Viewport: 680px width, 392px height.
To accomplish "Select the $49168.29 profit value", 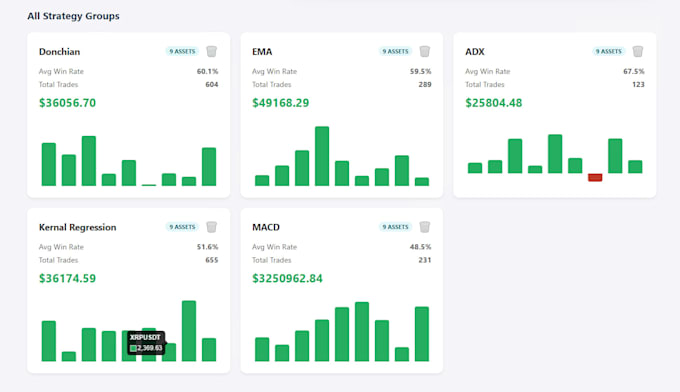I will [x=281, y=103].
